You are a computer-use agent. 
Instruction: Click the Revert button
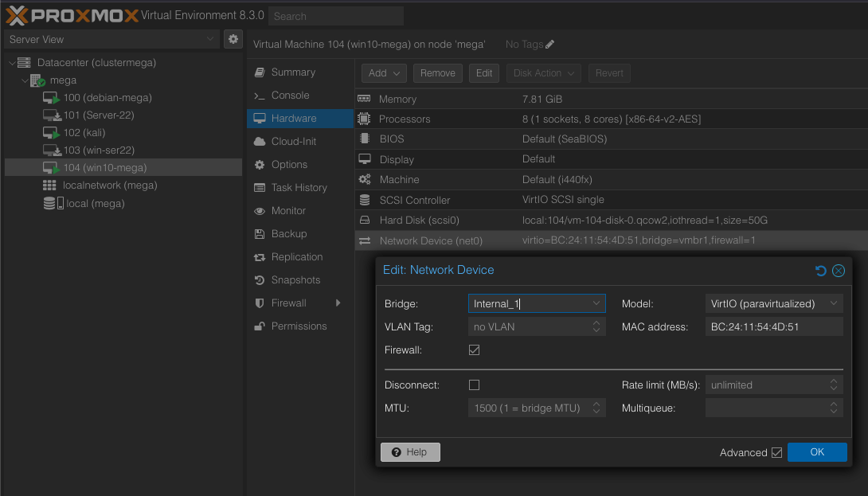(609, 73)
